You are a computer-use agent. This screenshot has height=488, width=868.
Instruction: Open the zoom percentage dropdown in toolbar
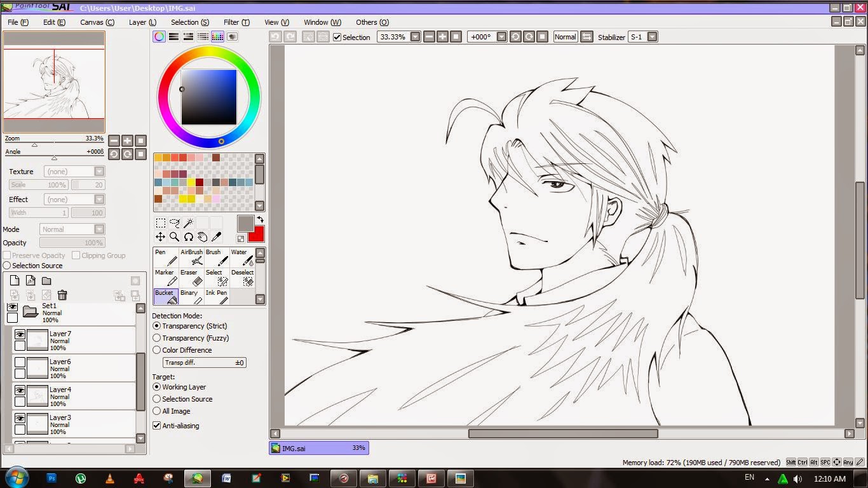[x=416, y=37]
